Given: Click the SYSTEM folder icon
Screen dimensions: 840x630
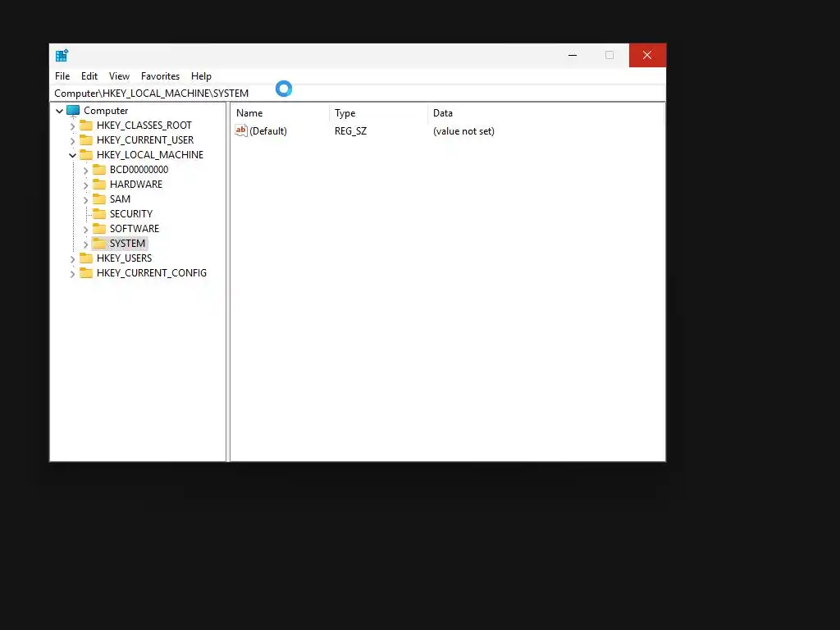Looking at the screenshot, I should tap(99, 243).
